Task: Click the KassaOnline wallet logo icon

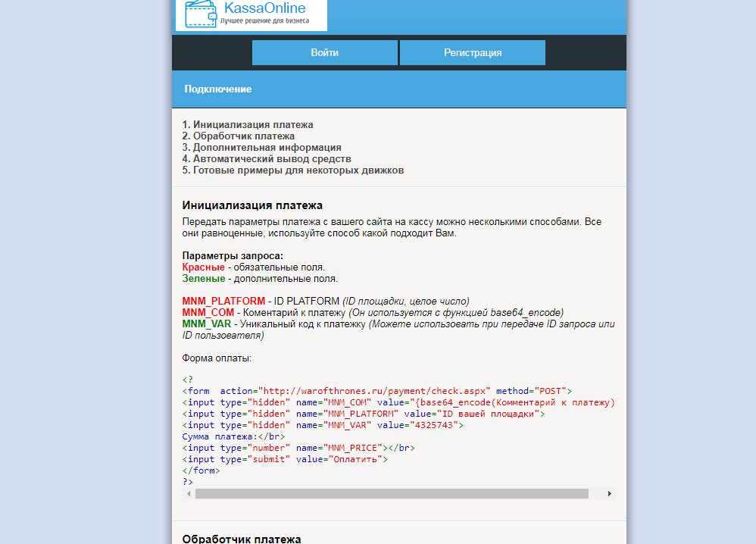Action: [201, 14]
